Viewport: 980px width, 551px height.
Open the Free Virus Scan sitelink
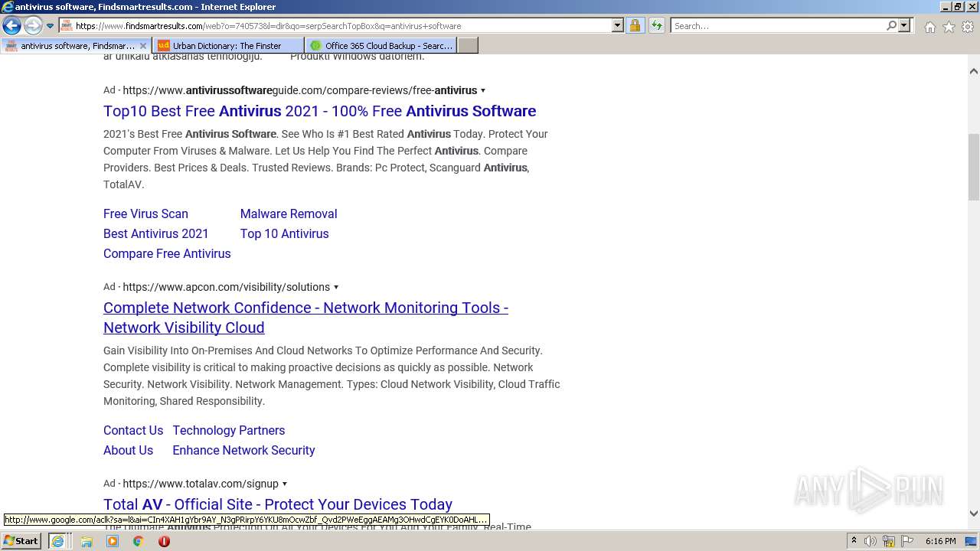click(x=145, y=214)
